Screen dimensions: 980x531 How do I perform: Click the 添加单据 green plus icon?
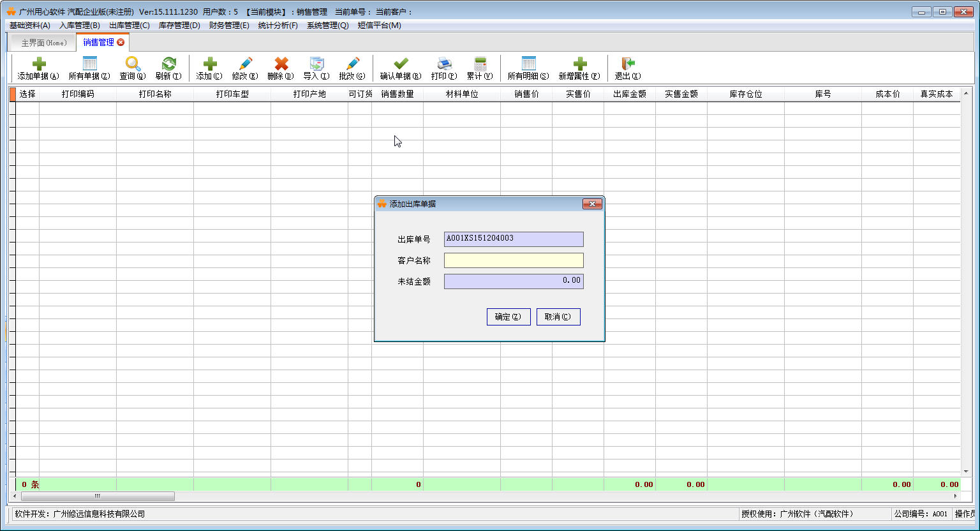[x=39, y=64]
